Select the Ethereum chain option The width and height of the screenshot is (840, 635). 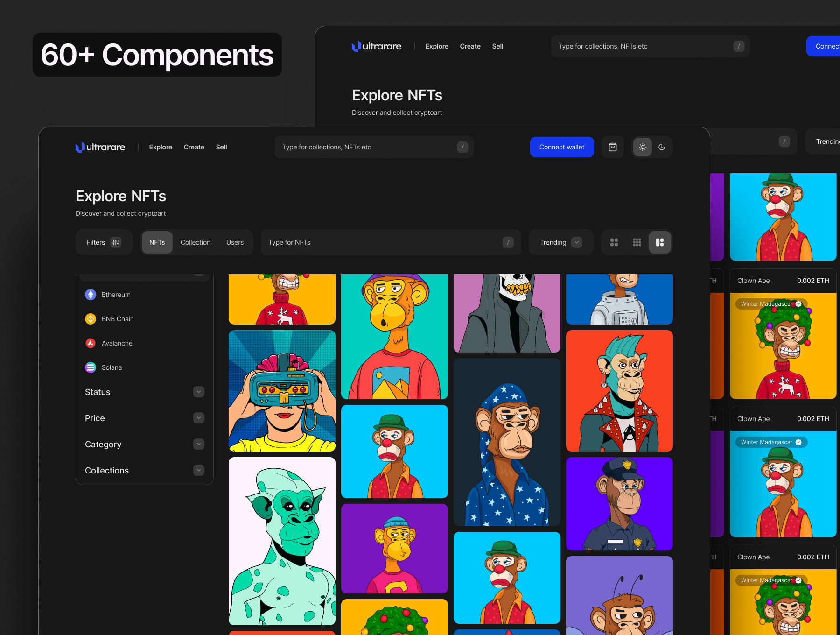click(x=116, y=295)
